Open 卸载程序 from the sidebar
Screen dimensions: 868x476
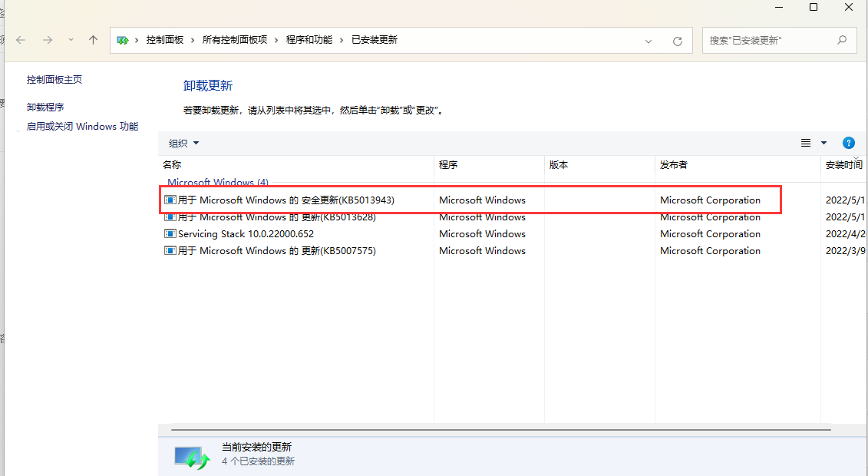tap(46, 106)
